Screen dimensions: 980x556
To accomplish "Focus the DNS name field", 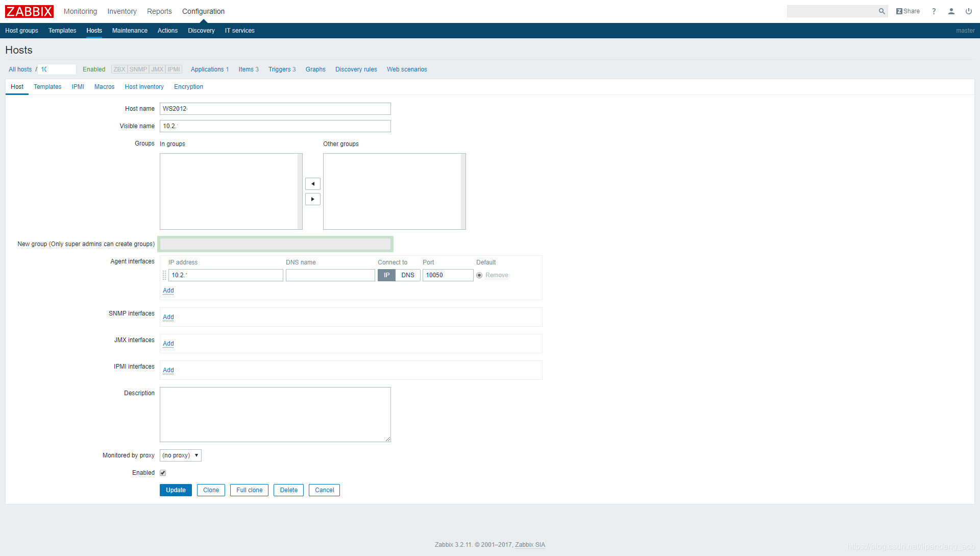I will point(330,275).
